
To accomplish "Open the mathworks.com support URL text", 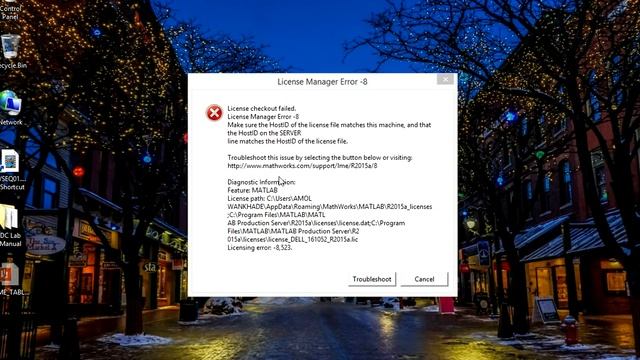I will (302, 166).
